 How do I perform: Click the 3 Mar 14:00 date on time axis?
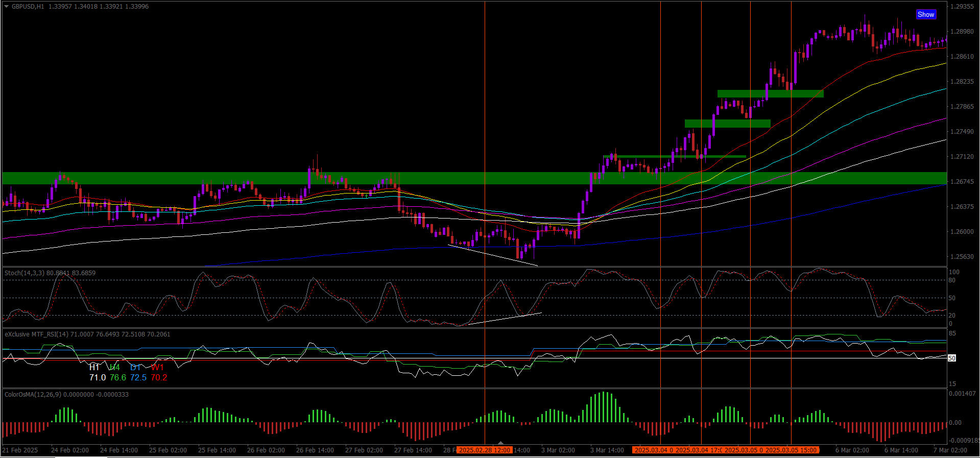coord(607,450)
